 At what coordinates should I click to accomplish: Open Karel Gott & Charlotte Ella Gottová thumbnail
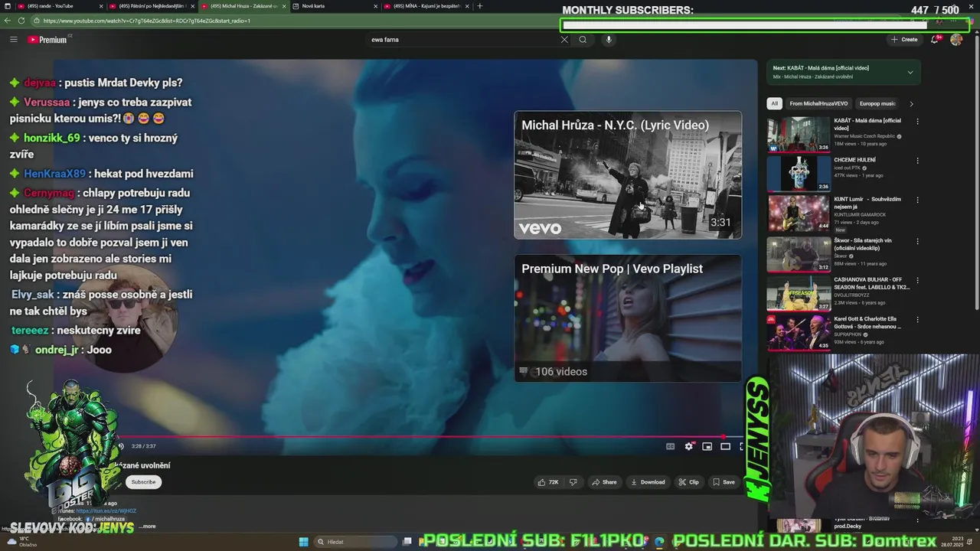[799, 333]
